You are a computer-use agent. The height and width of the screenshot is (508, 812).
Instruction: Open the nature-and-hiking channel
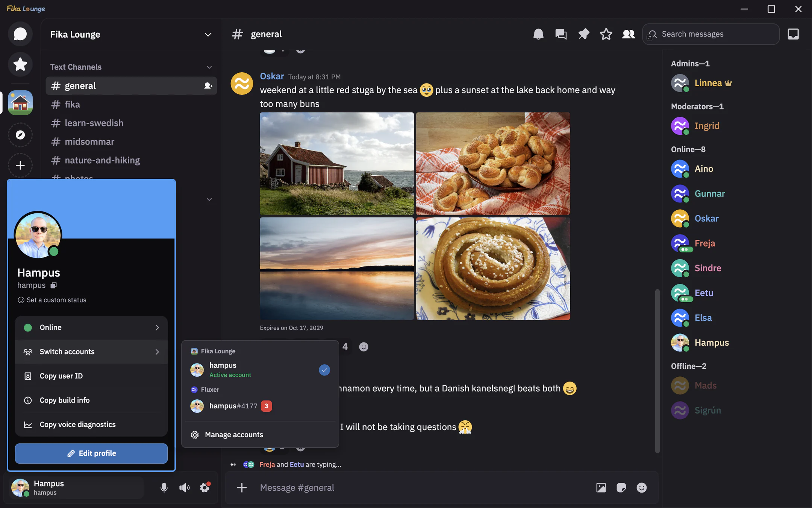(131, 160)
